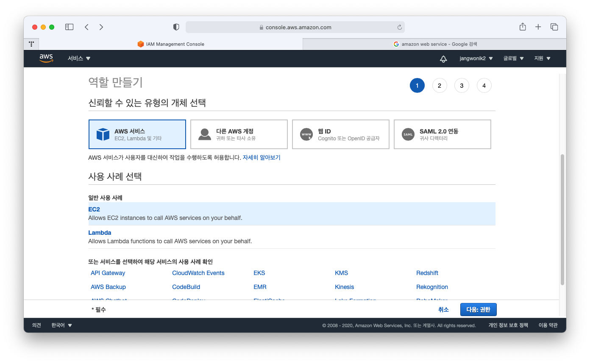590x364 pixels.
Task: Select the EC2 use case
Action: (292, 214)
